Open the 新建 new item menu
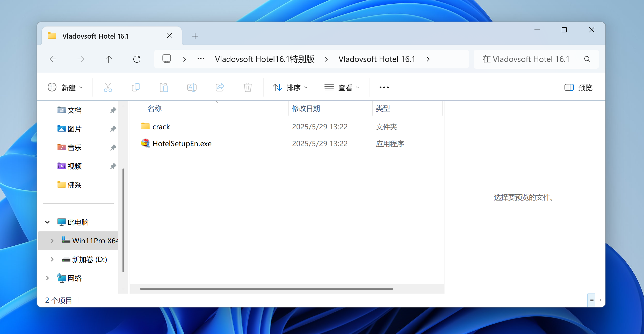Image resolution: width=644 pixels, height=334 pixels. (x=65, y=88)
